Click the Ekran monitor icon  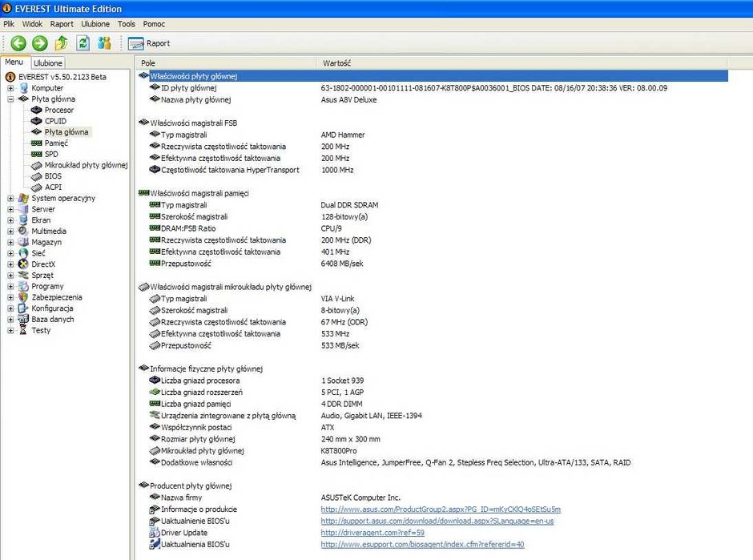[23, 220]
